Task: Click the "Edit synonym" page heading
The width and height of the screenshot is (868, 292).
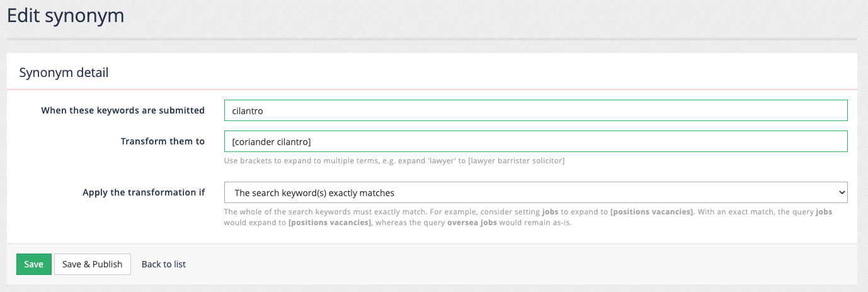Action: [x=66, y=16]
